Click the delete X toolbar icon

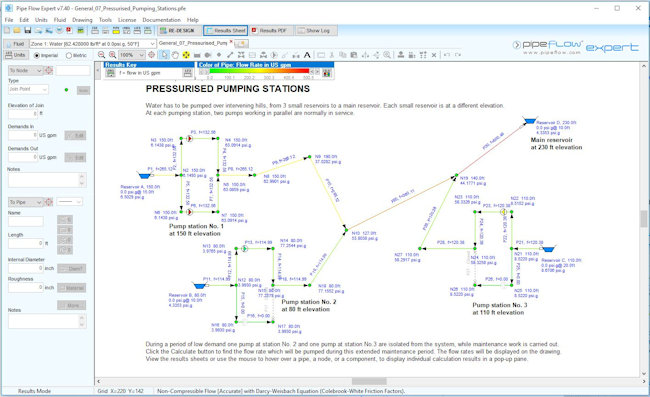tap(434, 55)
